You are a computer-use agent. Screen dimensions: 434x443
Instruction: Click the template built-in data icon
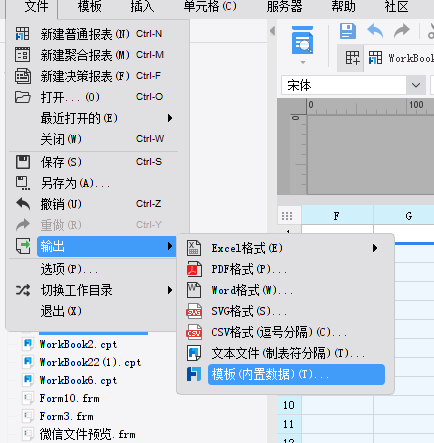click(x=194, y=374)
